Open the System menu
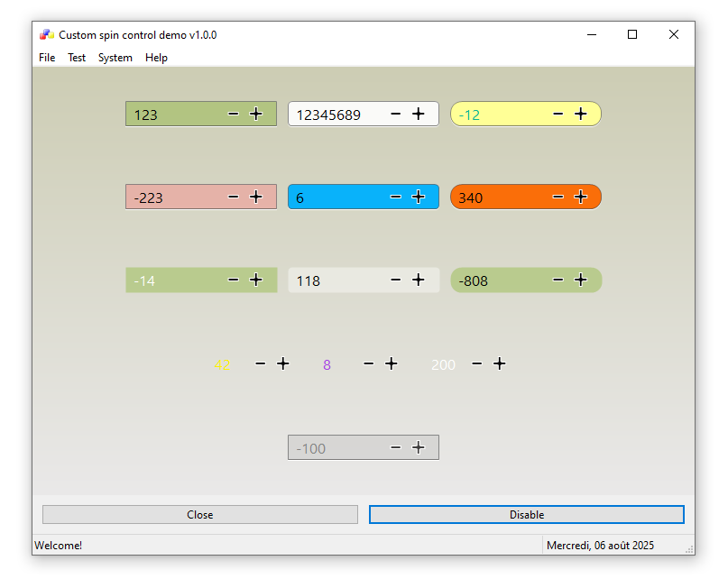Screen dimensions: 728x588 [115, 58]
